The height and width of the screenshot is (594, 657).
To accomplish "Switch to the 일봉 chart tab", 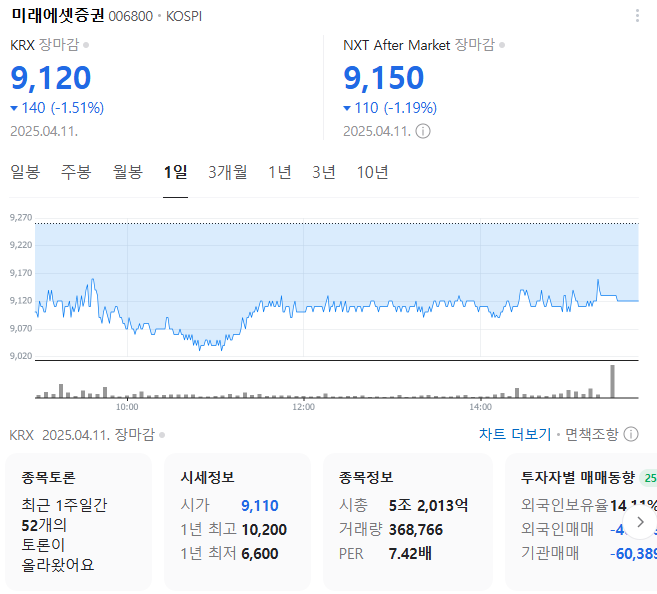I will [25, 172].
